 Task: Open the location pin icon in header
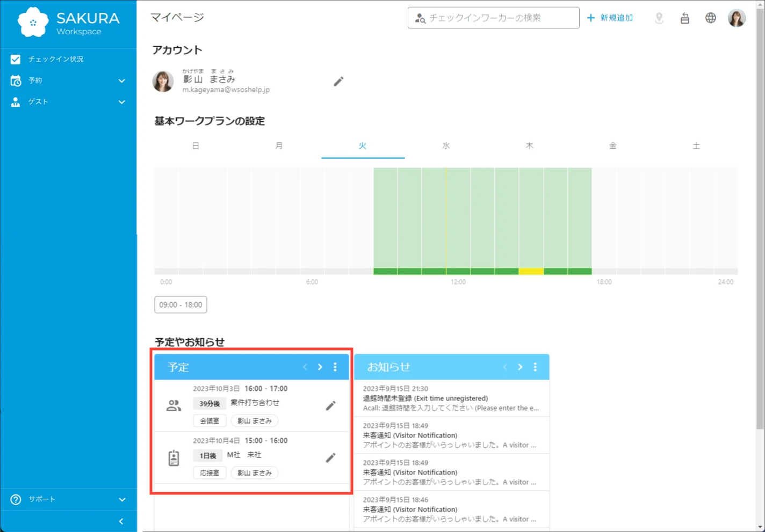(659, 18)
